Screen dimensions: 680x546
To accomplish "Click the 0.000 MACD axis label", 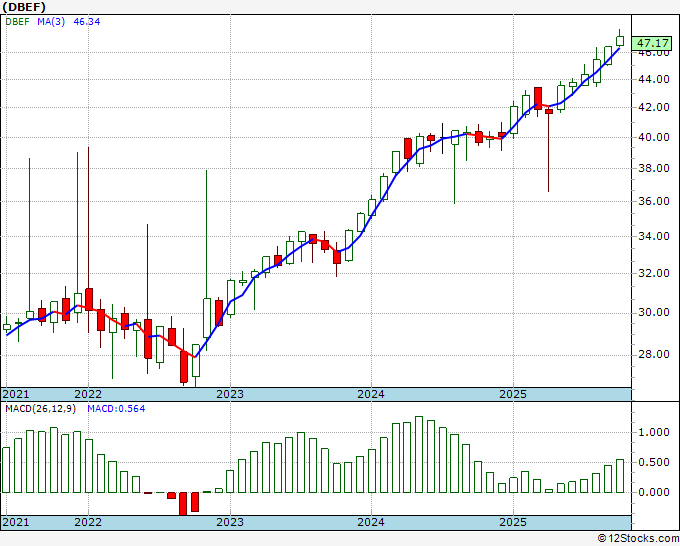I will (x=654, y=492).
